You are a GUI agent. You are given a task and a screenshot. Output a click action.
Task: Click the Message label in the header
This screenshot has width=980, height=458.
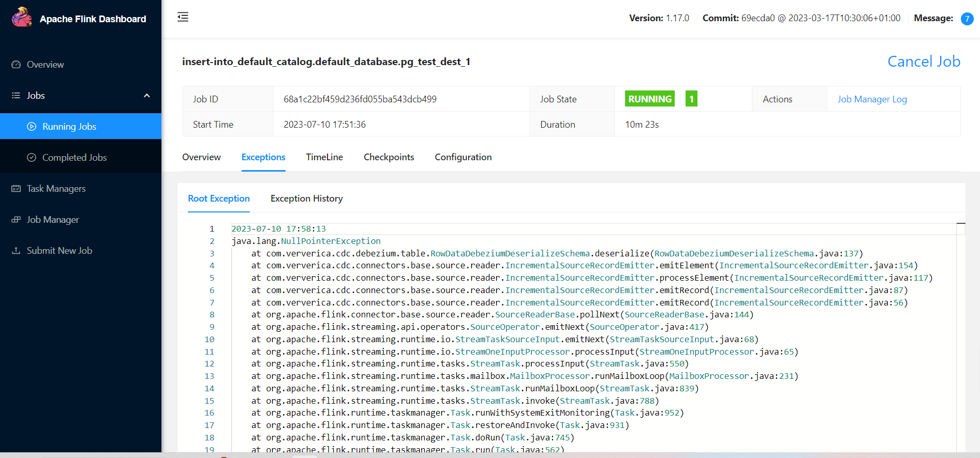[x=933, y=18]
